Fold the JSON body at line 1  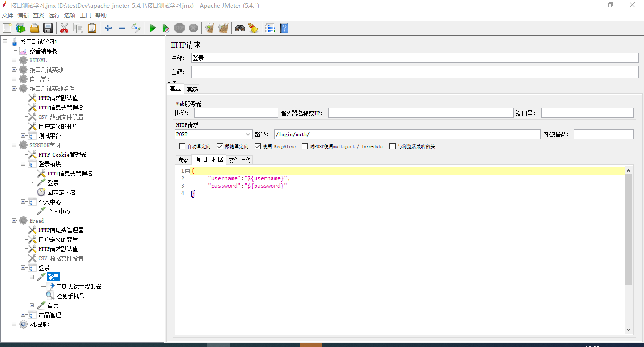(187, 171)
